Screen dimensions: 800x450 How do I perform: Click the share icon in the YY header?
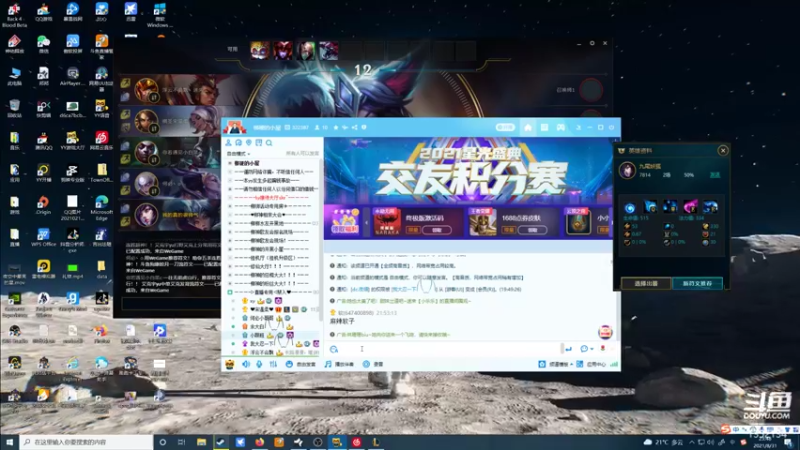coord(355,128)
